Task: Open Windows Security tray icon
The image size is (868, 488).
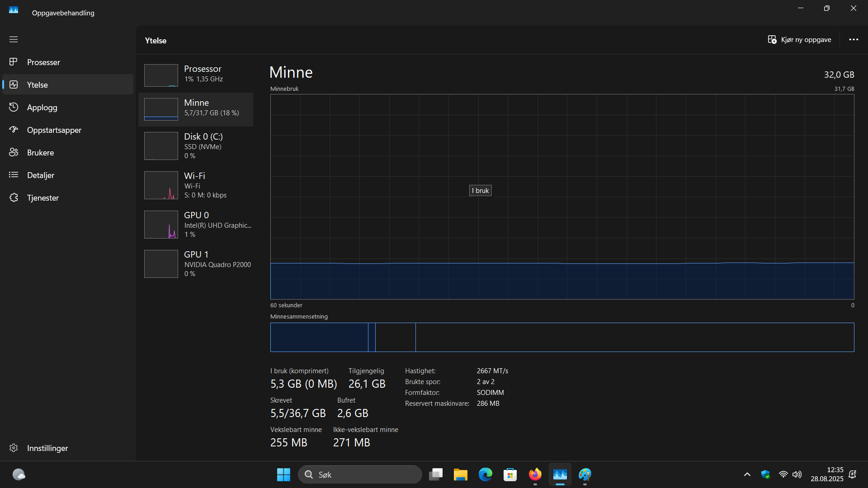Action: coord(765,474)
